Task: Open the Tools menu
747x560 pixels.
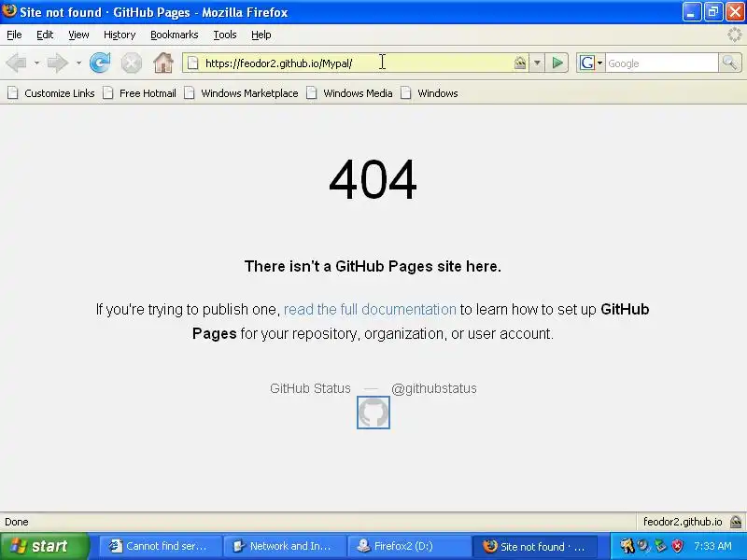Action: tap(225, 35)
